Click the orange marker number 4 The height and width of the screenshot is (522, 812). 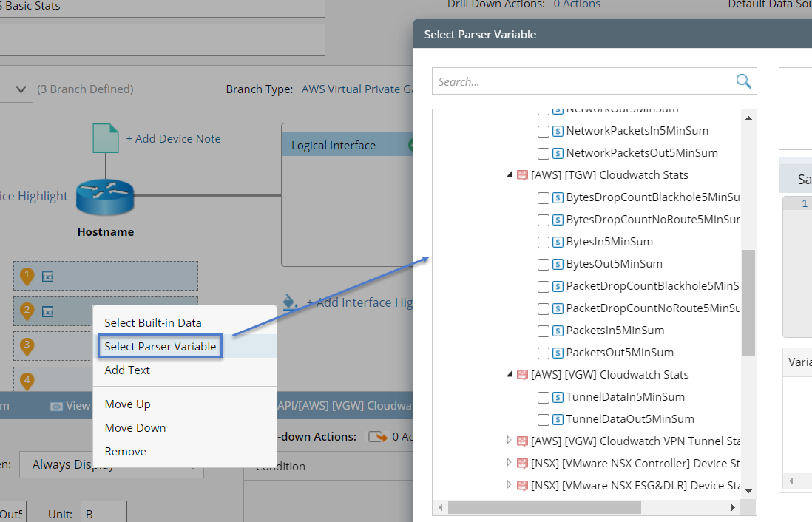pyautogui.click(x=27, y=381)
